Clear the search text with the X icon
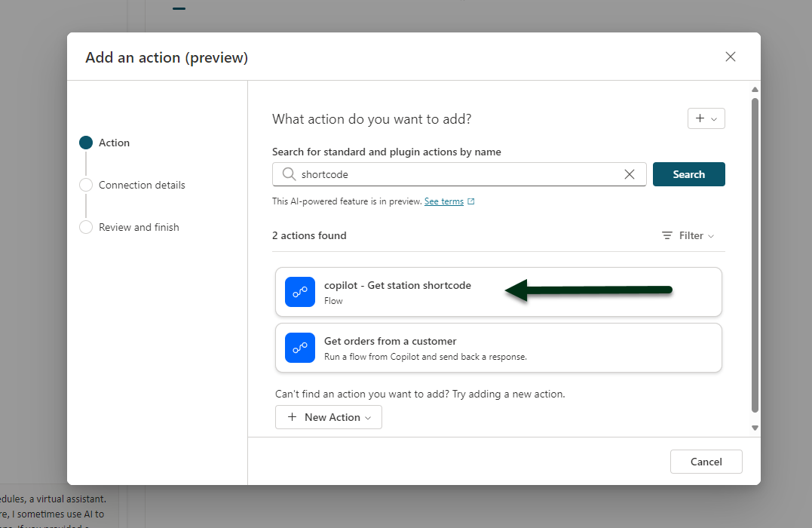This screenshot has height=528, width=812. (630, 174)
